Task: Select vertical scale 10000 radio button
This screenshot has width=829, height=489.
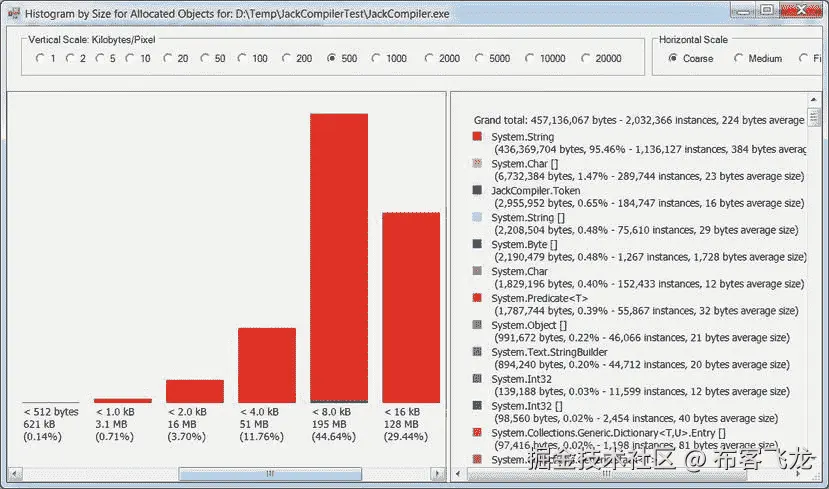Action: click(x=529, y=58)
